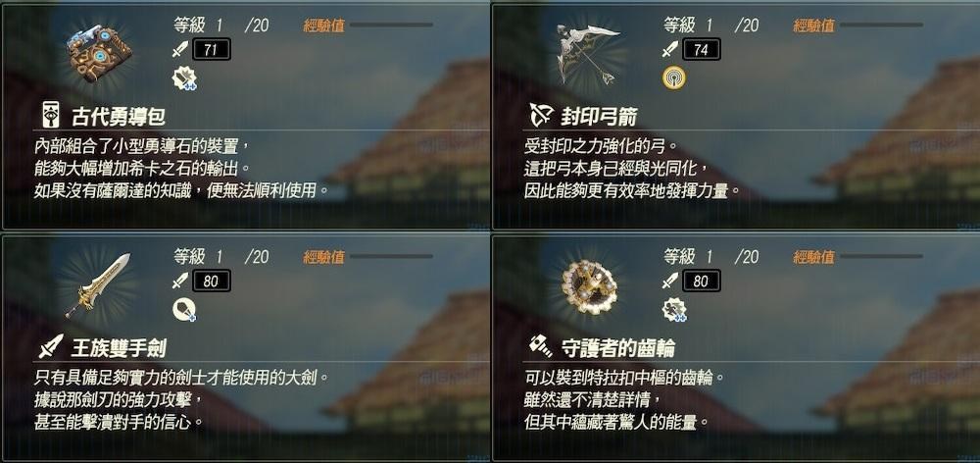Click the attack power value 71
Screen dimensions: 980x463
212,50
